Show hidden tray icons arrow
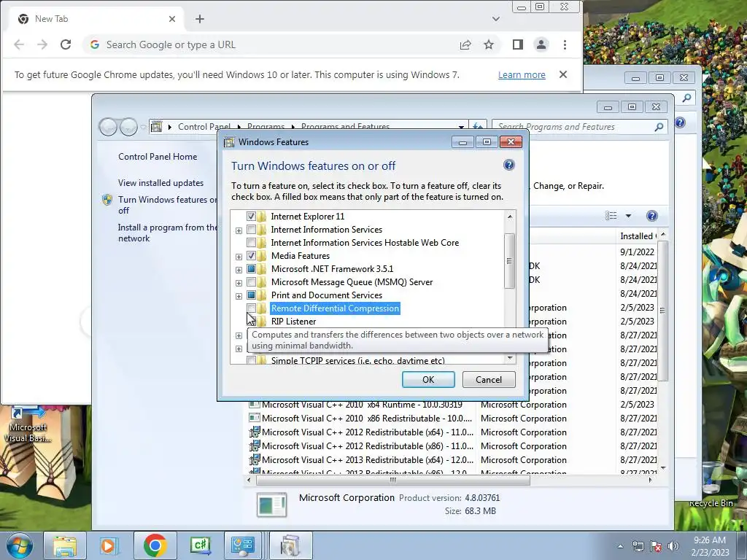Viewport: 747px width, 560px height. click(620, 546)
